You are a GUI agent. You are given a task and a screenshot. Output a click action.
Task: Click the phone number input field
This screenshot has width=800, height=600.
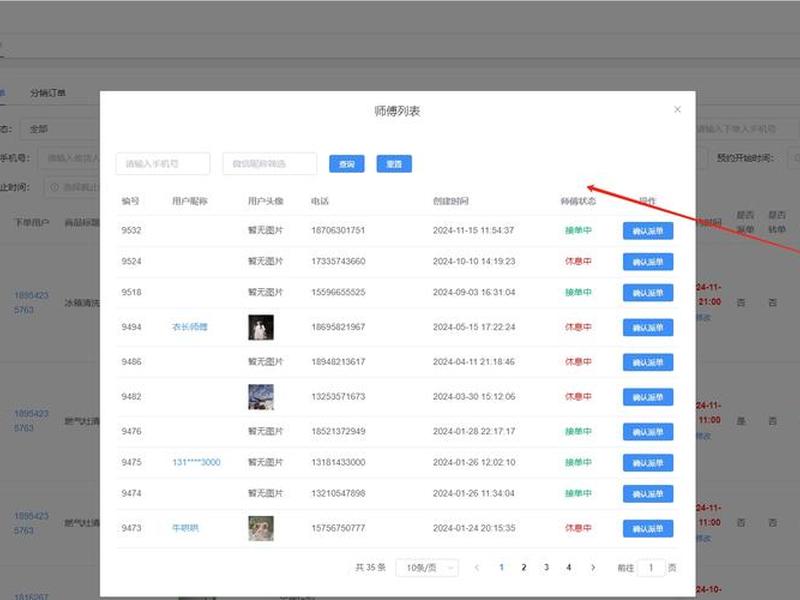tap(163, 164)
